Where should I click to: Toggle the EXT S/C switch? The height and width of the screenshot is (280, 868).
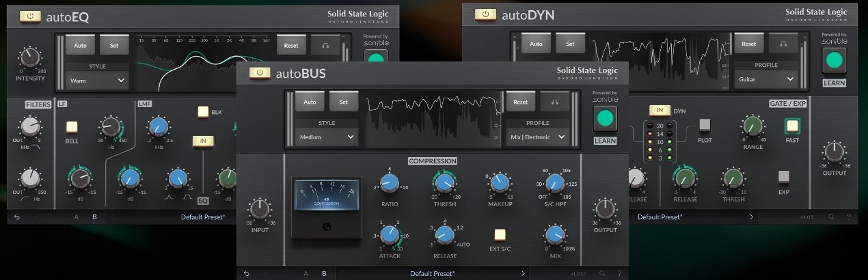pos(500,234)
